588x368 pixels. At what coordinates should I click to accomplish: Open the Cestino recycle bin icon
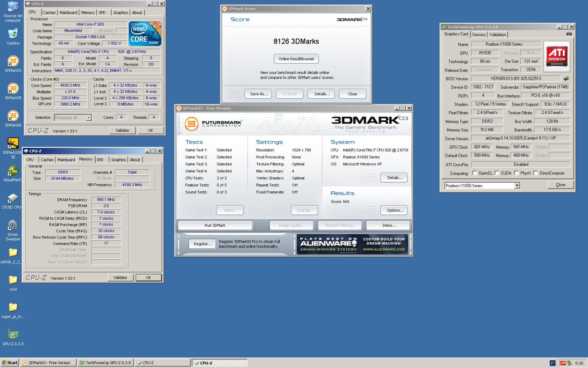[x=13, y=37]
